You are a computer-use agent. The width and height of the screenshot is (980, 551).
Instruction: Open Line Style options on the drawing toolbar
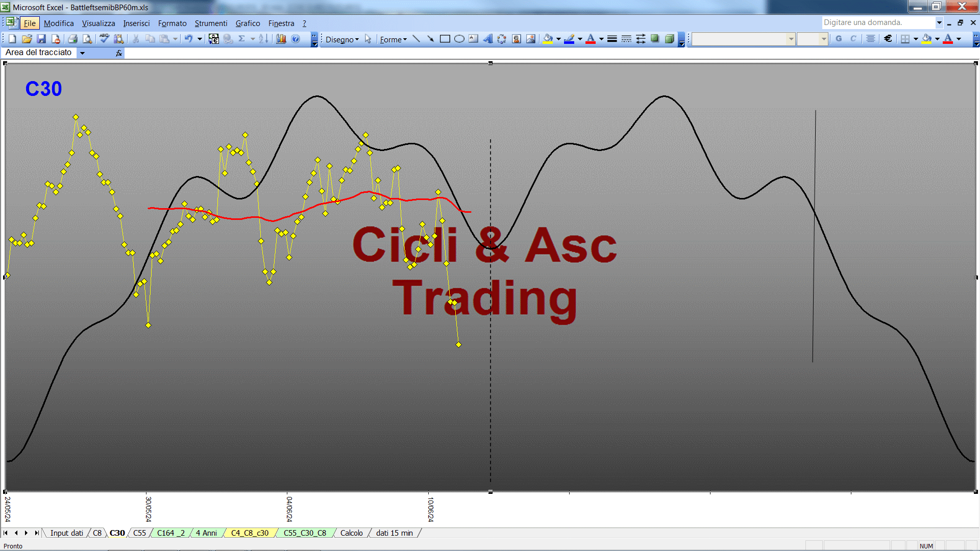click(612, 39)
